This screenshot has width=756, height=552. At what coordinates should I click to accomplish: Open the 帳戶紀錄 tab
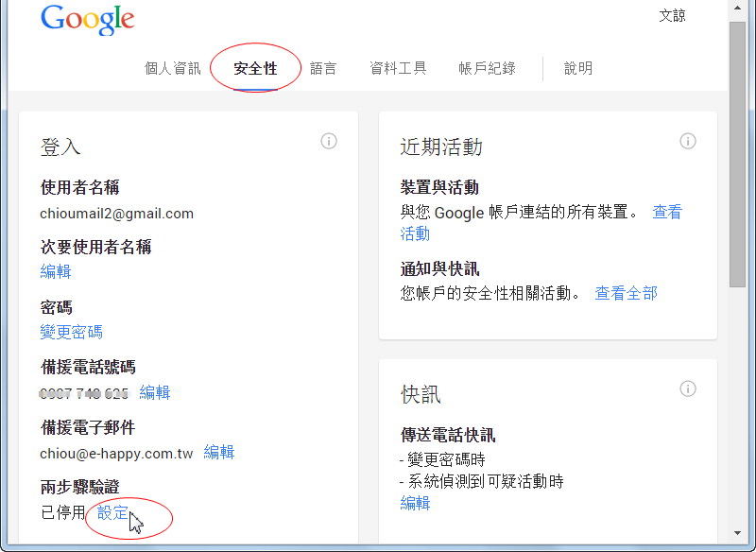click(x=487, y=68)
